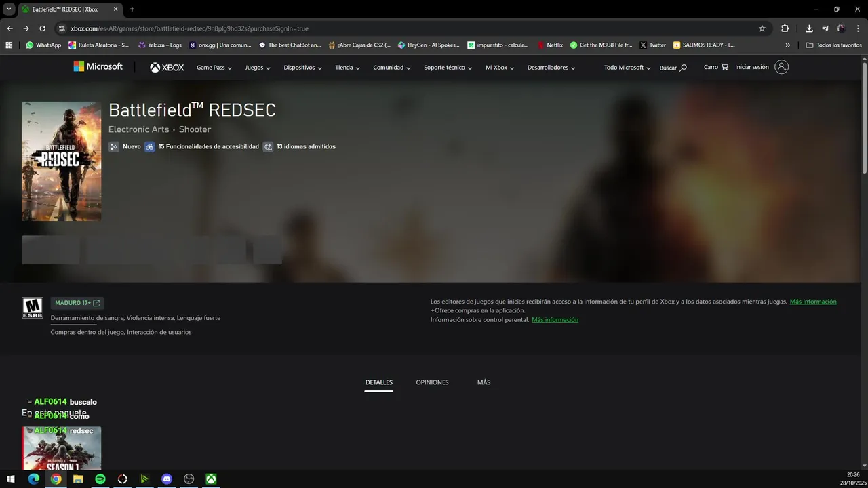Viewport: 868px width, 488px height.
Task: Click the Shooter genre text
Action: (x=195, y=129)
